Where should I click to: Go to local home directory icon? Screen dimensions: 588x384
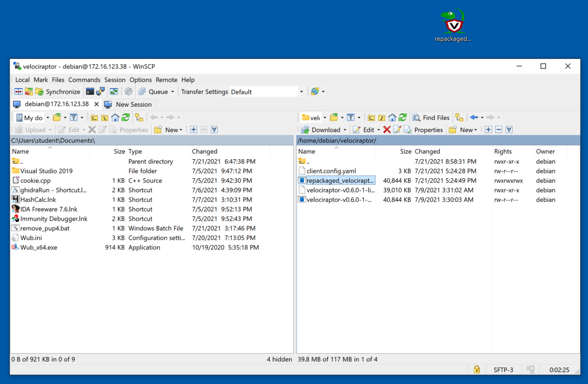[x=115, y=118]
